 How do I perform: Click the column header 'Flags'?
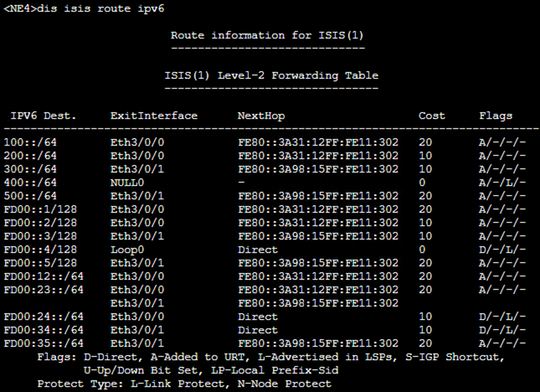tap(496, 115)
